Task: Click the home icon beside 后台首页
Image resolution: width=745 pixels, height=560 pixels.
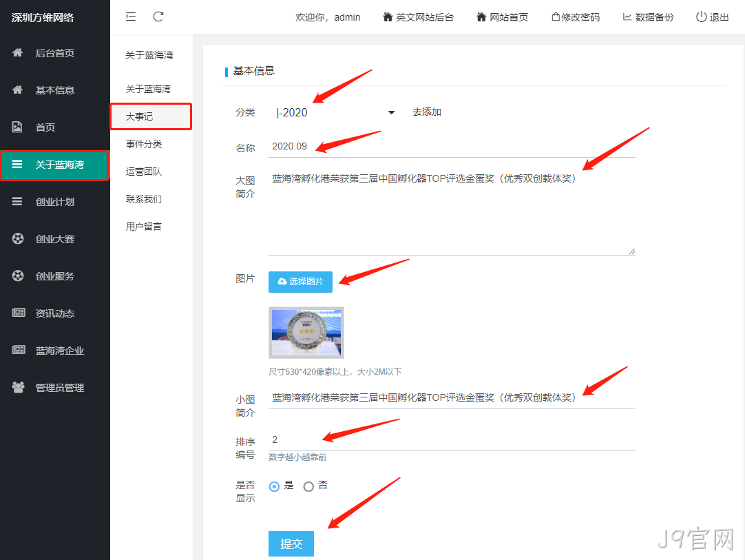Action: click(18, 52)
